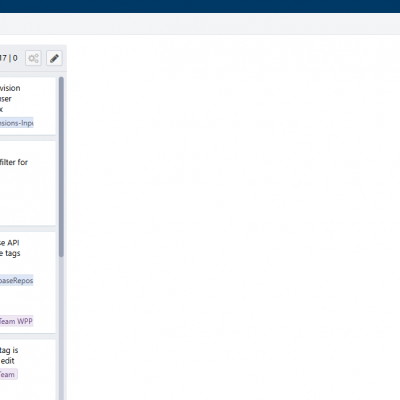Open the card containing "vision" text
The height and width of the screenshot is (400, 400).
[28, 106]
